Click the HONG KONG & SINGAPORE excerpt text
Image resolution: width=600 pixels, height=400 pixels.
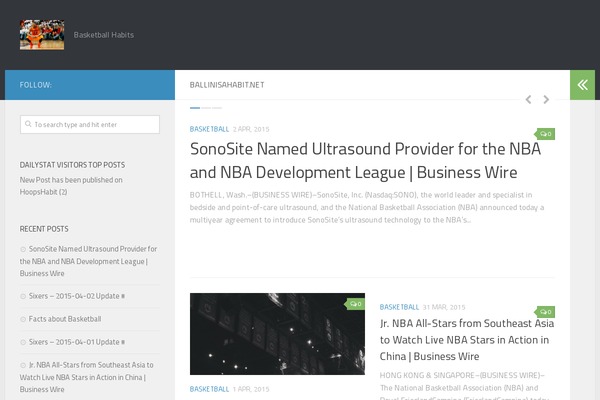click(465, 386)
